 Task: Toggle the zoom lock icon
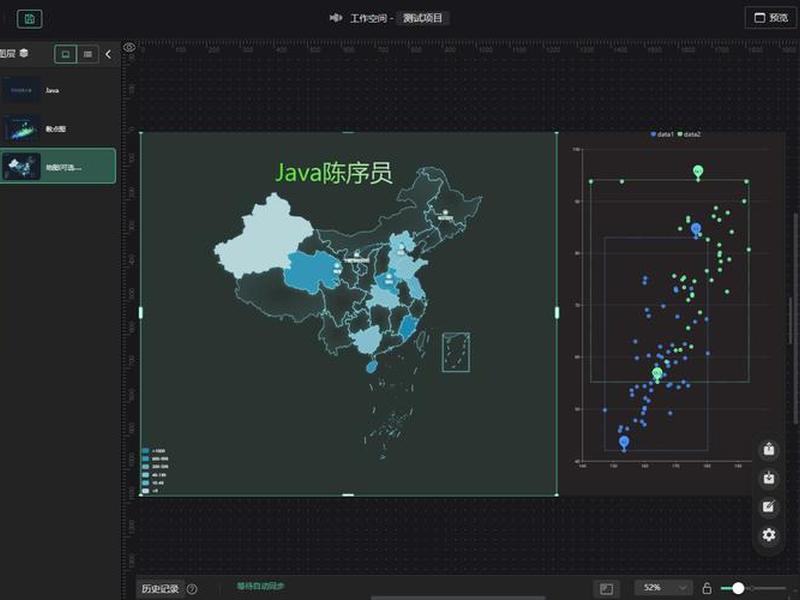[x=707, y=588]
